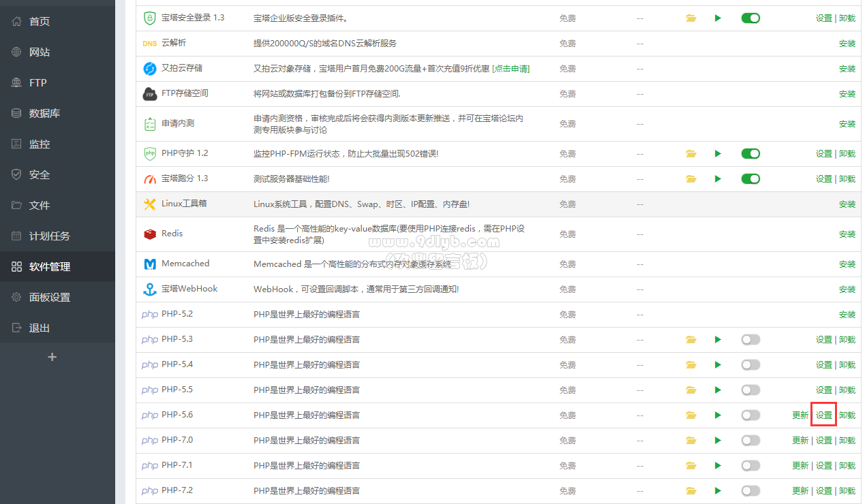Click the 宝塔WebHook anchor icon
Screen dimensions: 867x504
[149, 289]
